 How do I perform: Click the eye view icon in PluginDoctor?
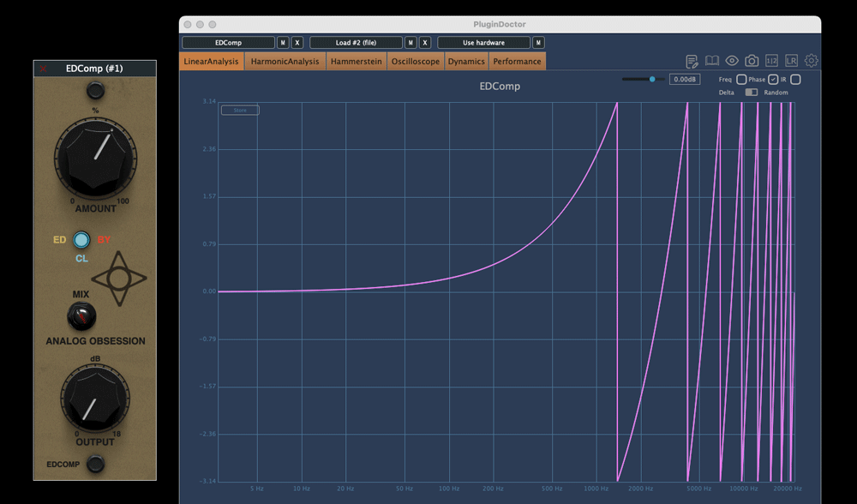(732, 61)
